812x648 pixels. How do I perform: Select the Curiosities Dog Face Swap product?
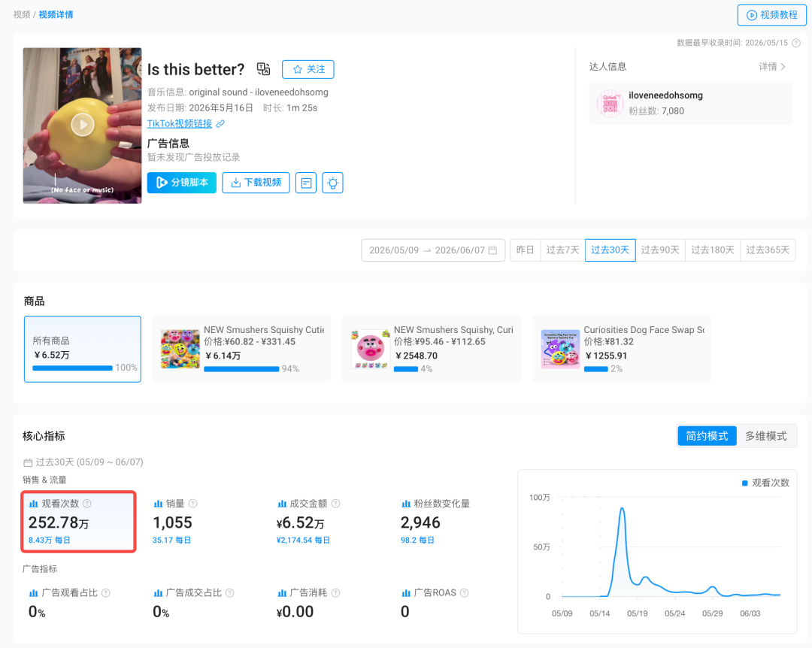[x=622, y=349]
